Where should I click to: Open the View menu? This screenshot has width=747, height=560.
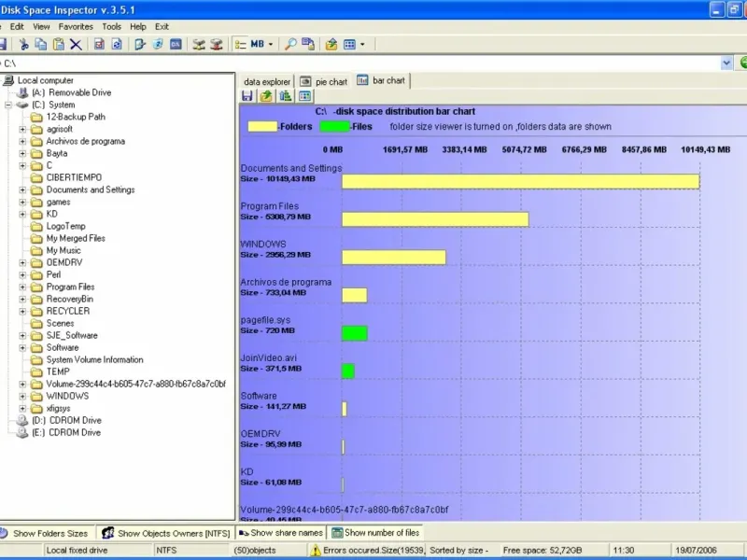pos(41,27)
